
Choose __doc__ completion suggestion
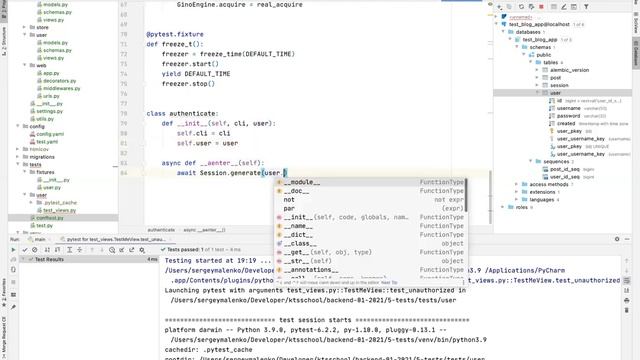click(x=370, y=191)
